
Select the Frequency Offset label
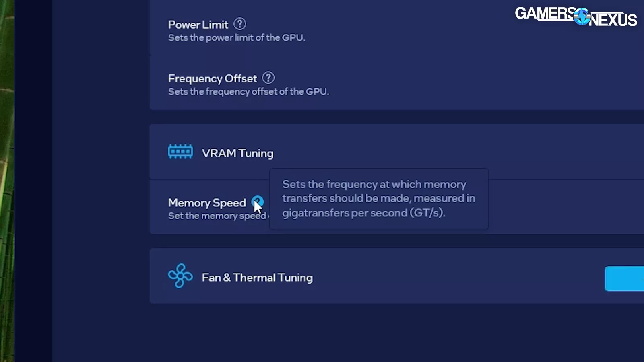coord(212,78)
